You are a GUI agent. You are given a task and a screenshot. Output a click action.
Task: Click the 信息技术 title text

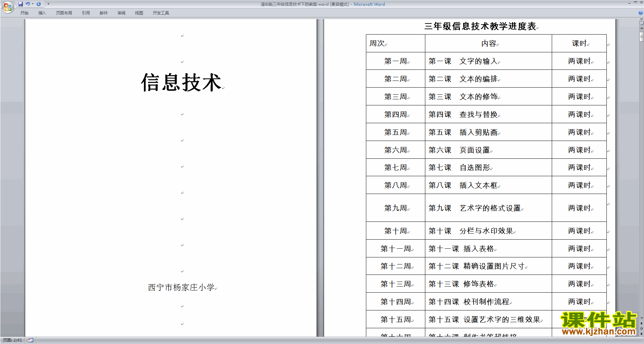181,83
